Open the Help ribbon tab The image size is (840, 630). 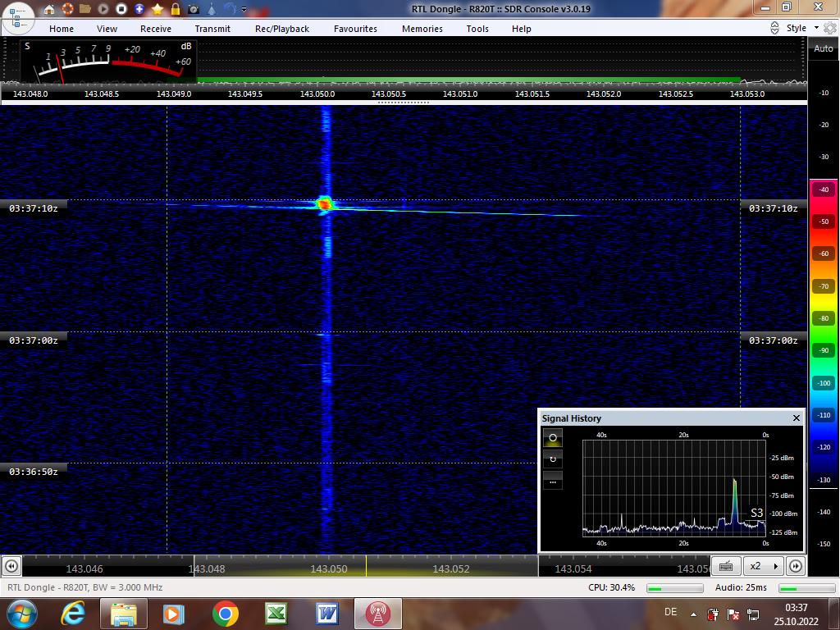pos(521,29)
